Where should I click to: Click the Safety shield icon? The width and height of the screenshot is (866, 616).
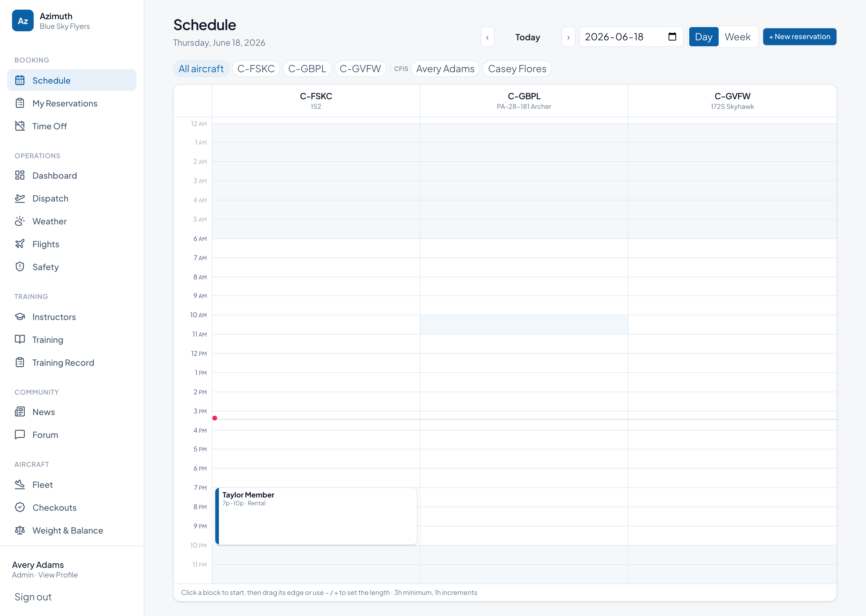pyautogui.click(x=20, y=267)
